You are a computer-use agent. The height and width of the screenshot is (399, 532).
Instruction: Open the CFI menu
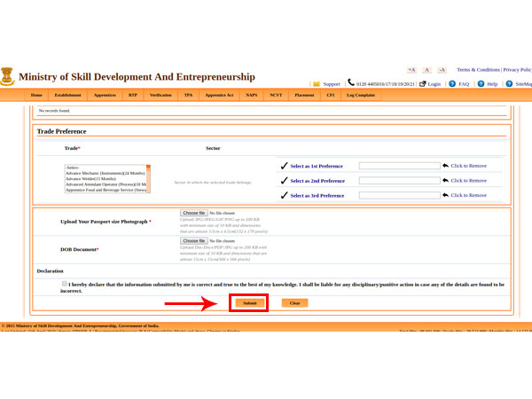(x=331, y=95)
